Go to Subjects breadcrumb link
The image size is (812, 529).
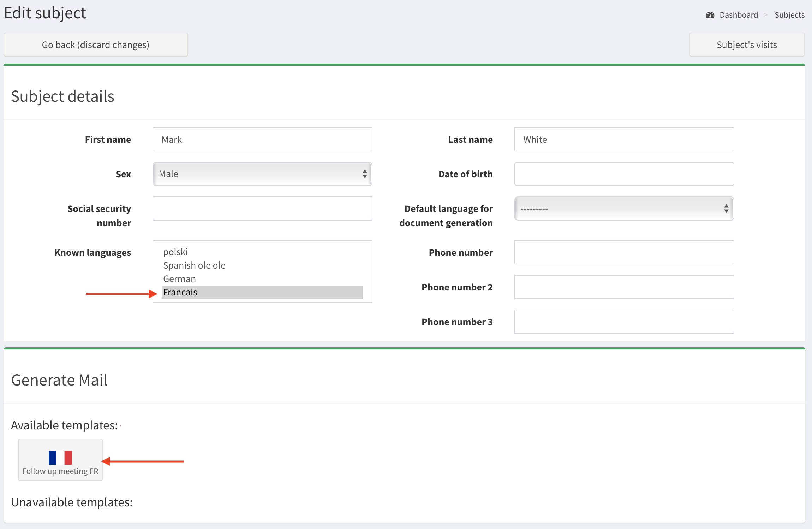(x=789, y=15)
